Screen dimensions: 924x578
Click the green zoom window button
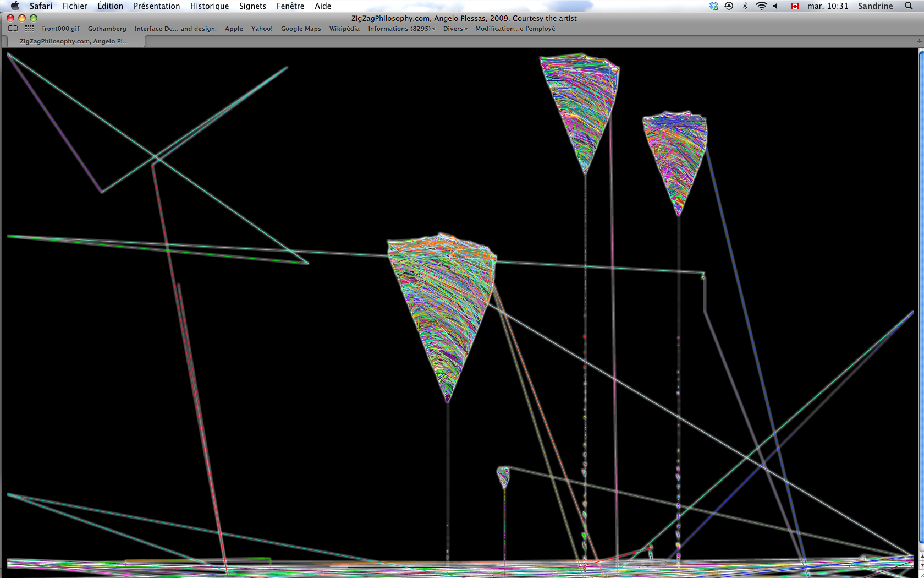[34, 18]
